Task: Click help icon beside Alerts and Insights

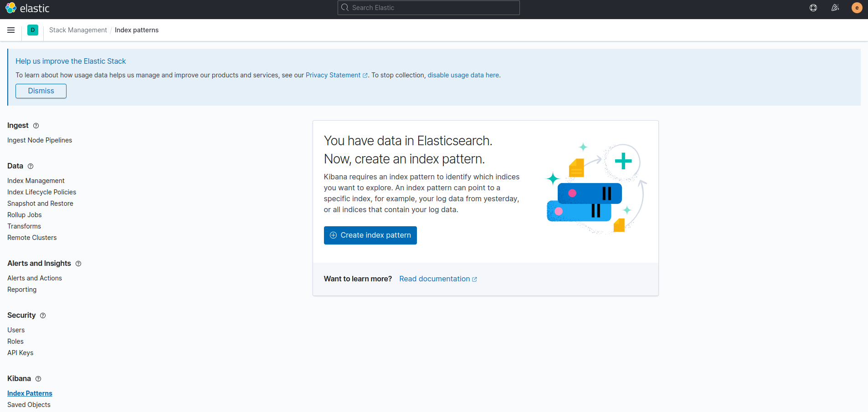Action: click(x=78, y=264)
